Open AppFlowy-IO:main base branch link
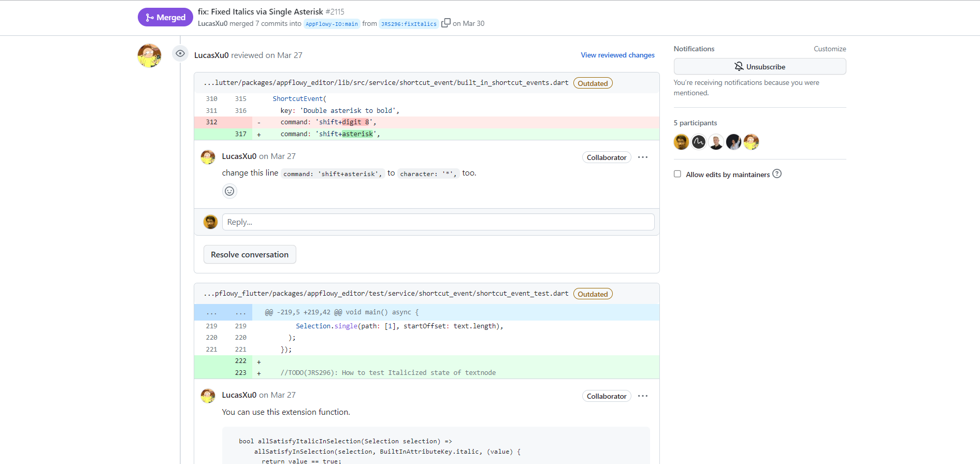This screenshot has width=980, height=464. (332, 24)
